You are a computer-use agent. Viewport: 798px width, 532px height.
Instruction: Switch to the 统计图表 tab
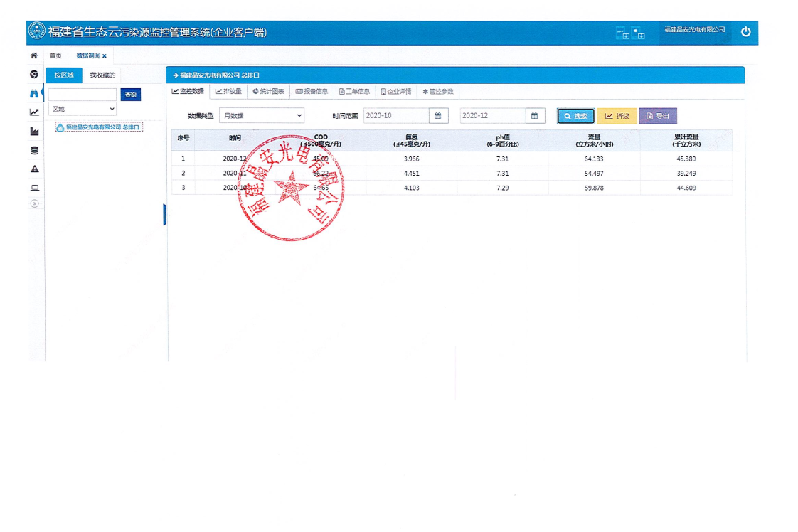[268, 92]
